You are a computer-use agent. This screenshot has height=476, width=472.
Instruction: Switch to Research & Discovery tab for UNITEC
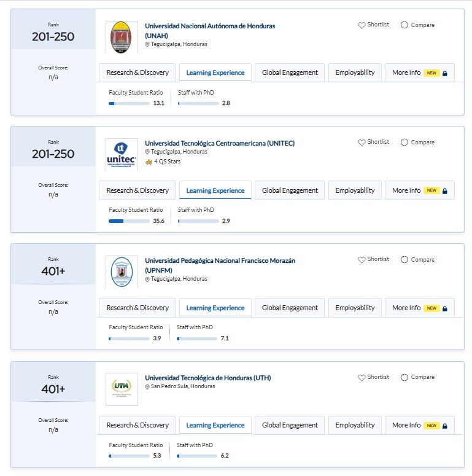tap(137, 190)
